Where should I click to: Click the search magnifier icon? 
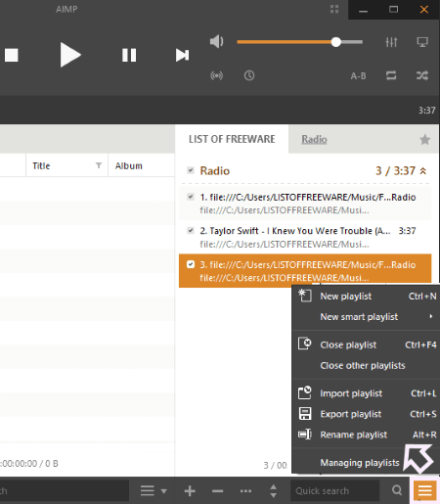tap(397, 490)
